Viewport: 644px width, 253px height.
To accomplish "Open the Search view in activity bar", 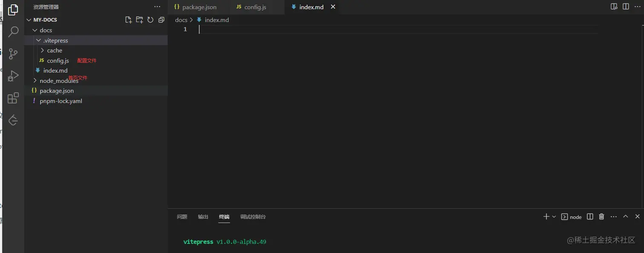I will tap(13, 32).
